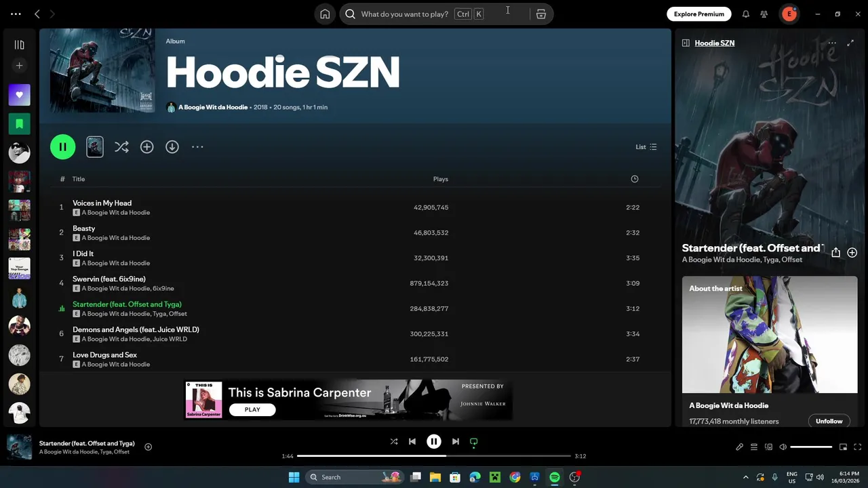Click the Hoodie SZN album cover art

[102, 70]
